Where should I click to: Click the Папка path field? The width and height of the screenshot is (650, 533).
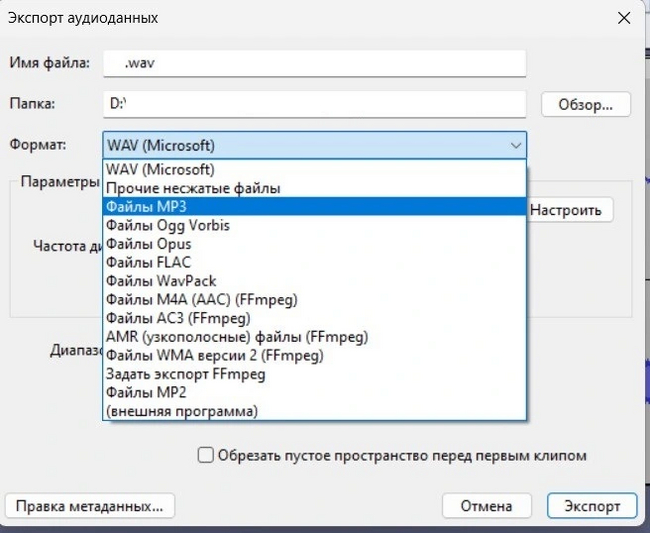[x=313, y=103]
